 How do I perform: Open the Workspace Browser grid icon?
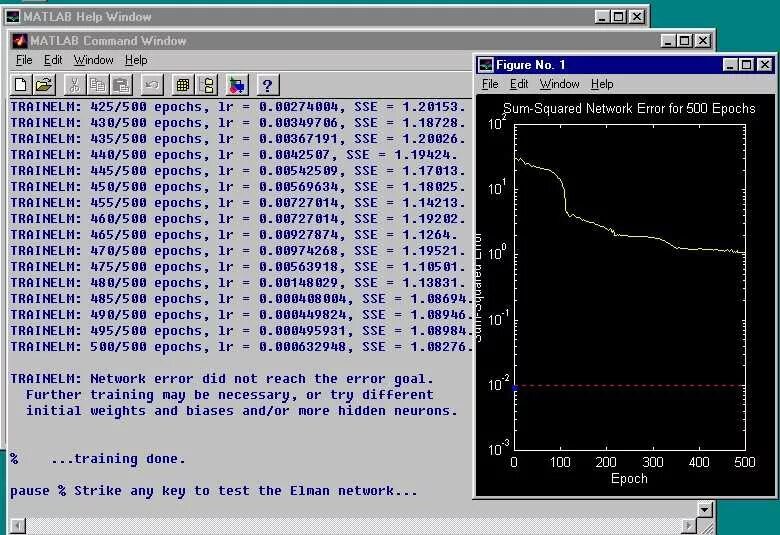coord(183,85)
